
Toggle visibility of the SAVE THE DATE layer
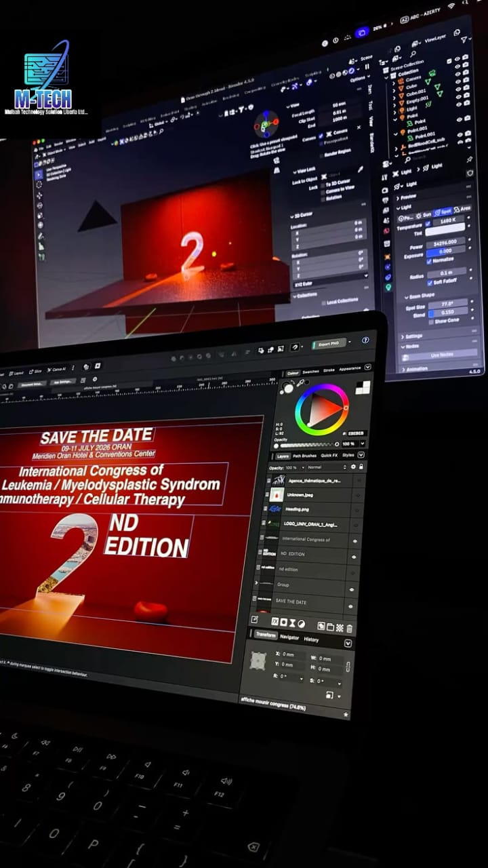(350, 606)
